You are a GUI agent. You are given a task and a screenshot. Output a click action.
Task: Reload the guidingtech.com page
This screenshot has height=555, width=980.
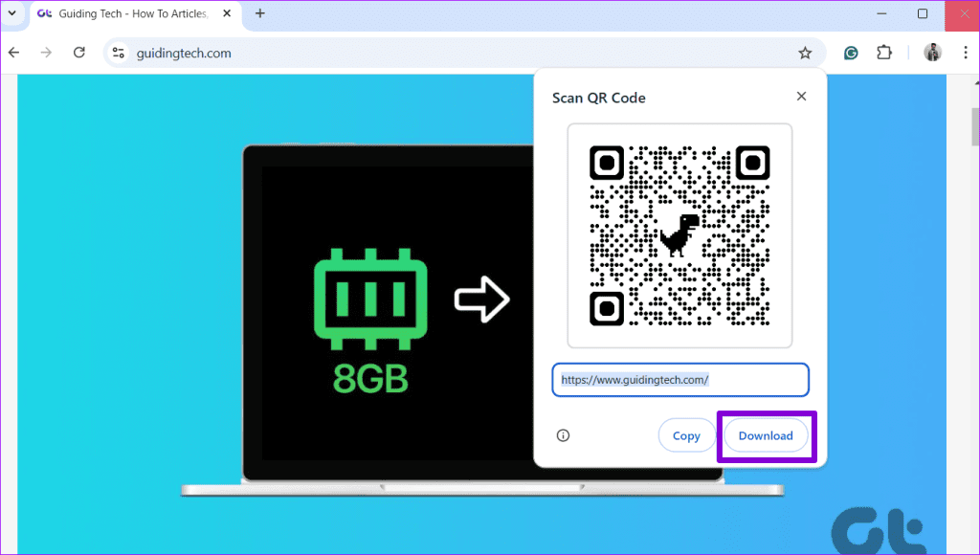(78, 54)
